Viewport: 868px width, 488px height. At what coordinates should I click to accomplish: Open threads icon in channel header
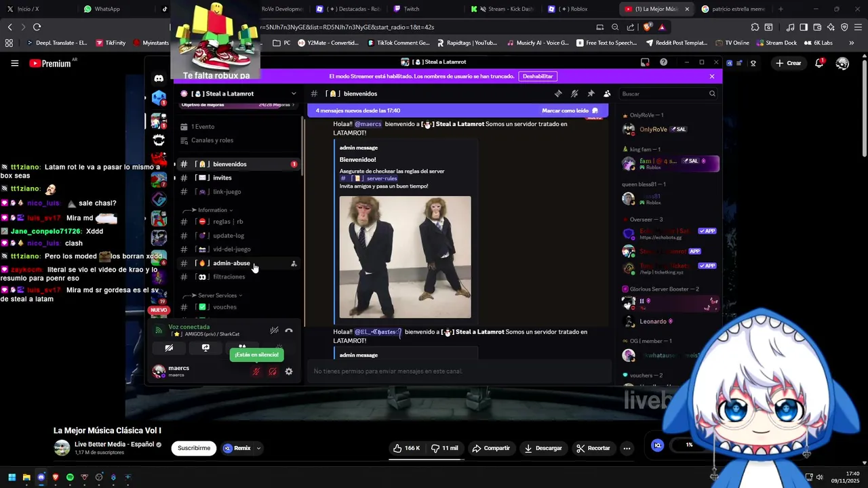click(558, 94)
